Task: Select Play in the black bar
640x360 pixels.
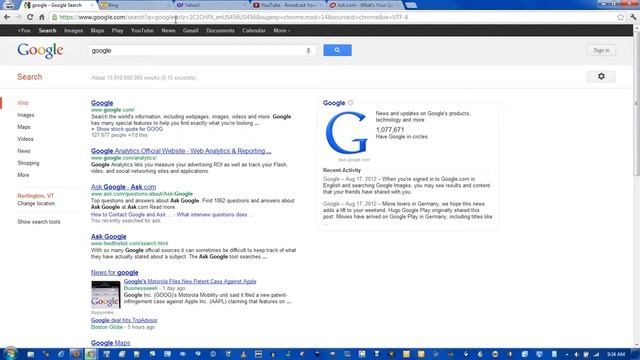Action: tap(117, 31)
